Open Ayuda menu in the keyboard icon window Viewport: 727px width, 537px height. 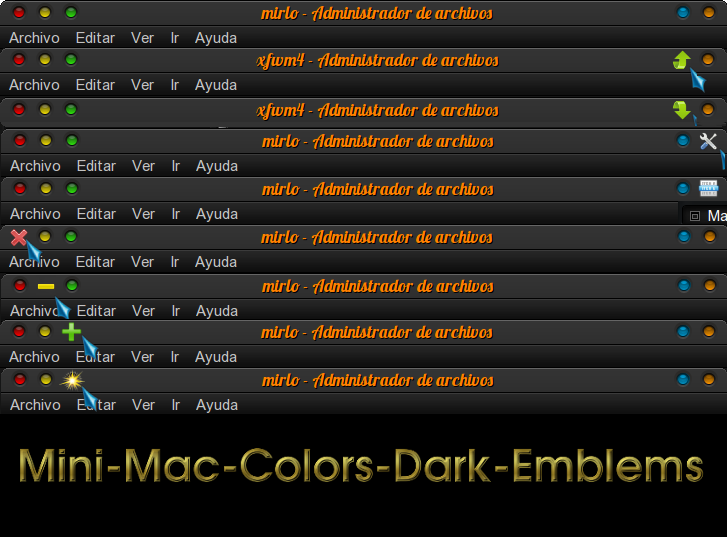click(217, 214)
